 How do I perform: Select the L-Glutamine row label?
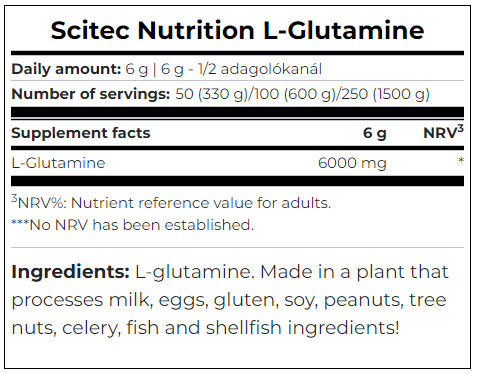click(x=58, y=163)
